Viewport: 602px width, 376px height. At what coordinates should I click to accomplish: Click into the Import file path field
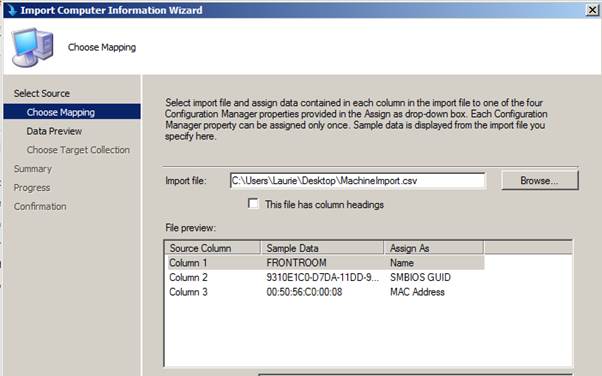[358, 181]
